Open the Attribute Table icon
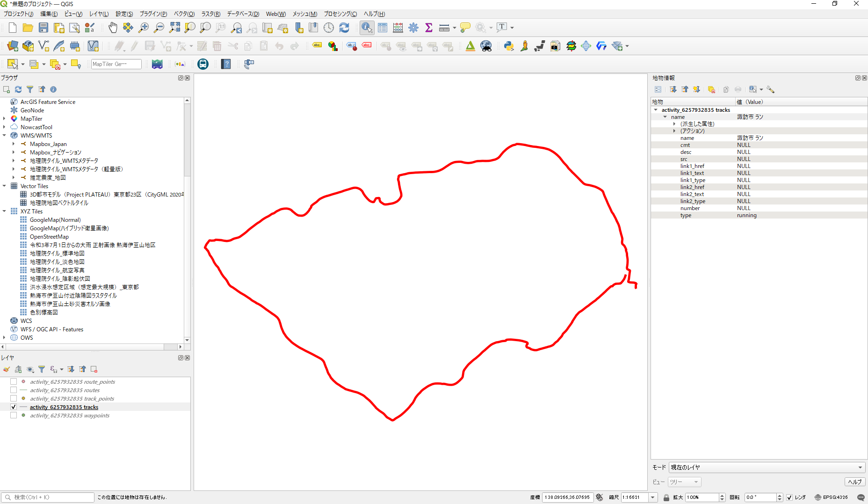Screen dimensions: 868x504 click(x=383, y=28)
